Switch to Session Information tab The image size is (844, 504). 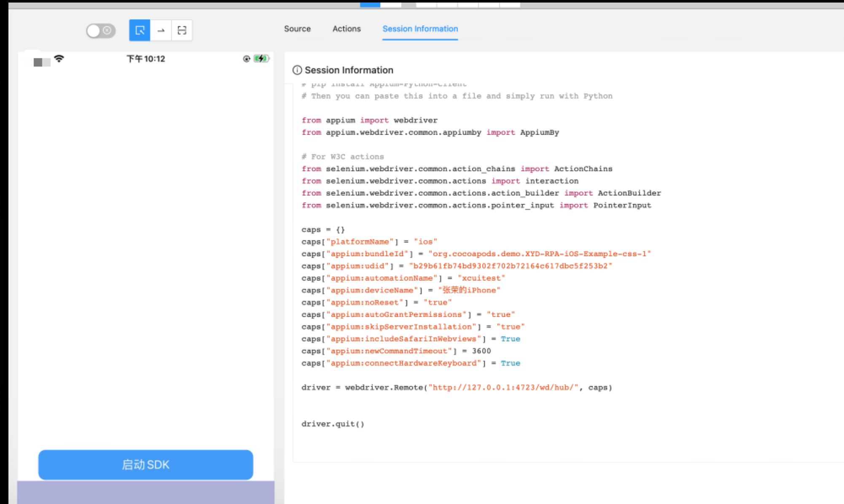[420, 29]
